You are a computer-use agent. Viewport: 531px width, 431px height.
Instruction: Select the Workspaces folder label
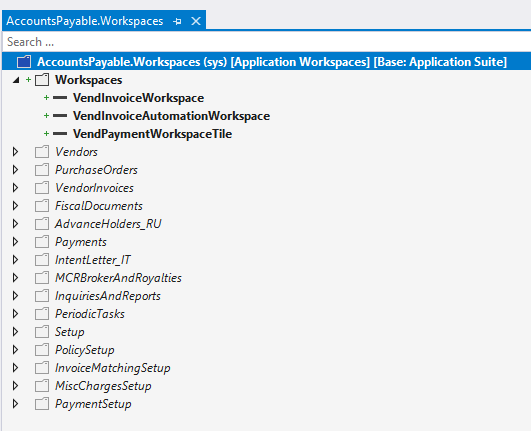(89, 80)
